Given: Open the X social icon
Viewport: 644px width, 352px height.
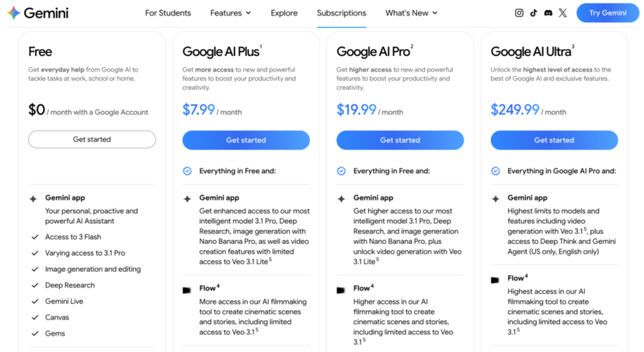Looking at the screenshot, I should [563, 13].
